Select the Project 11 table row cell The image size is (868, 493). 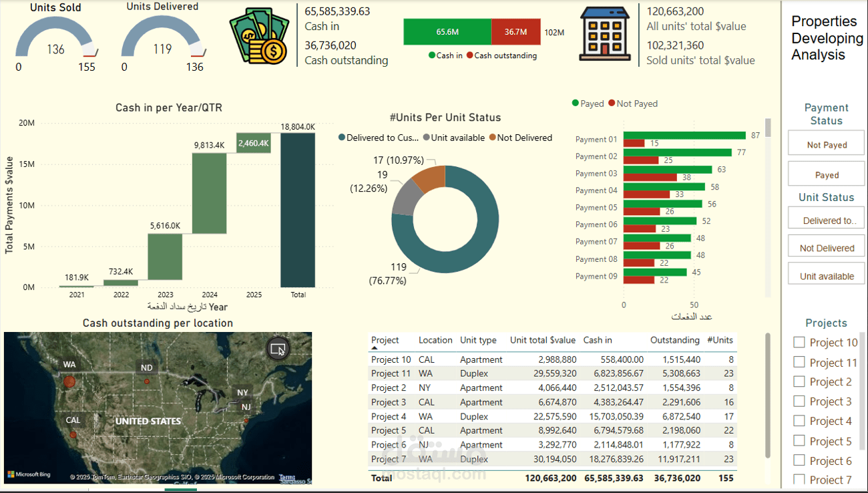(391, 373)
